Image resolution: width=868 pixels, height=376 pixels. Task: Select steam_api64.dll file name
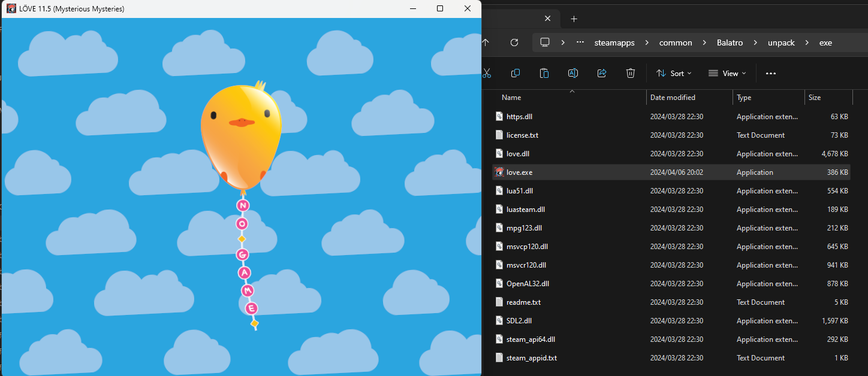[531, 339]
